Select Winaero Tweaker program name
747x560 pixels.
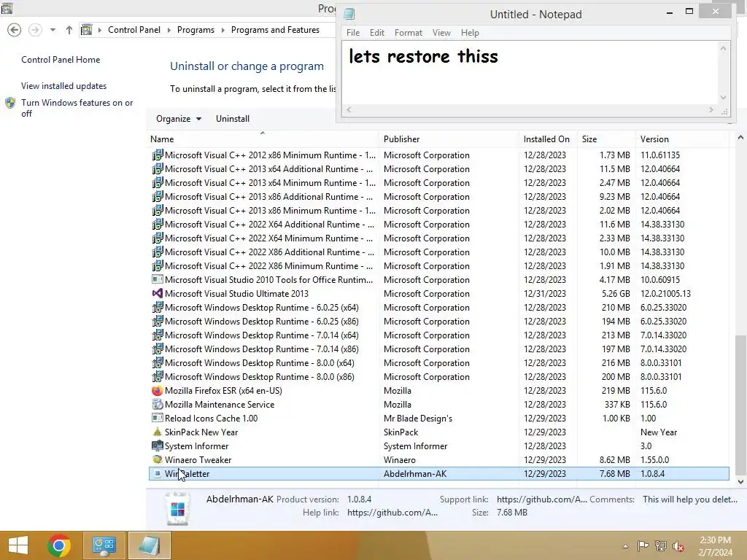198,460
